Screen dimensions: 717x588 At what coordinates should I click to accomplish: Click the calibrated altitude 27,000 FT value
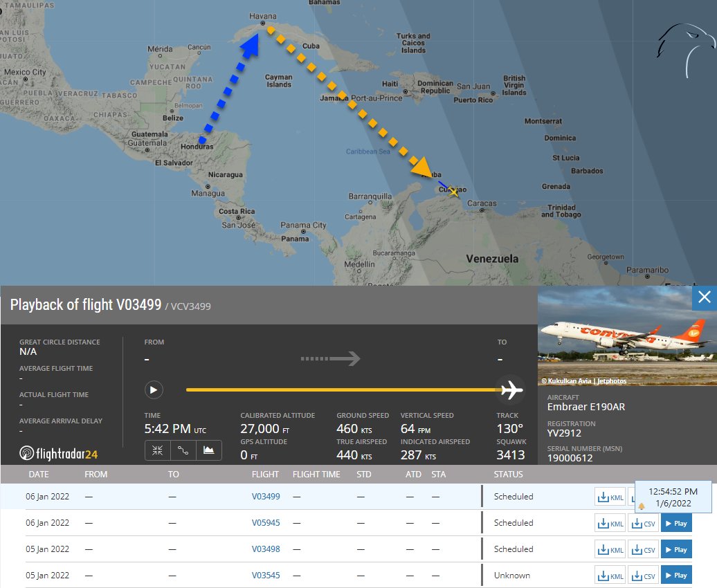265,429
